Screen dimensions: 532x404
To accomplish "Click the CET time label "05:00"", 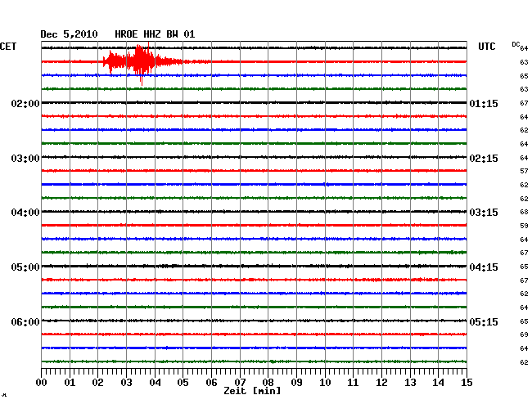I will tap(25, 267).
